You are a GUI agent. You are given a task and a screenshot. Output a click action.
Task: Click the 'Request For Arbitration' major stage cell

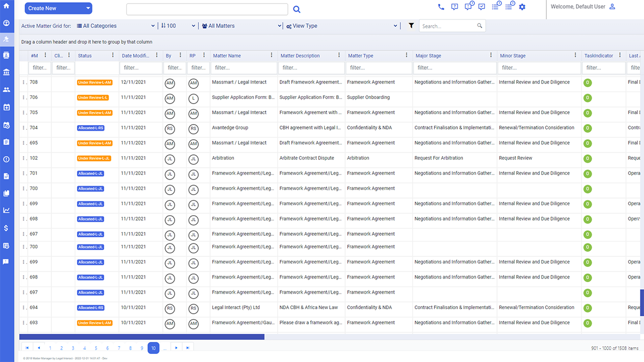pyautogui.click(x=439, y=158)
